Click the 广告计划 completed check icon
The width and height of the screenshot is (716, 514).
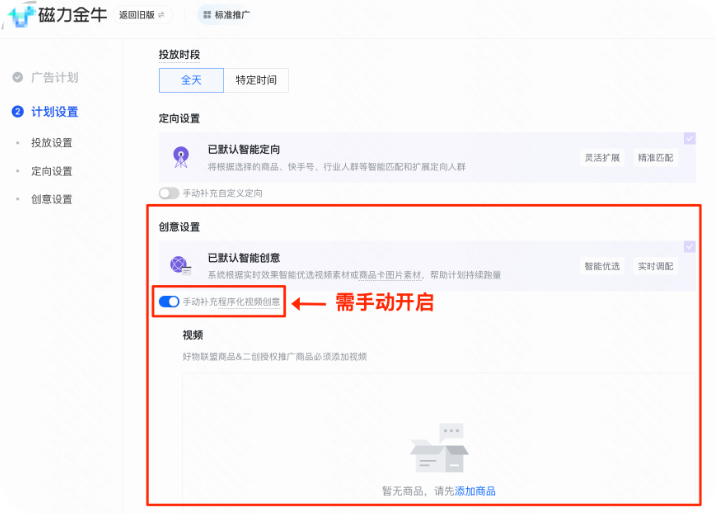pos(17,77)
